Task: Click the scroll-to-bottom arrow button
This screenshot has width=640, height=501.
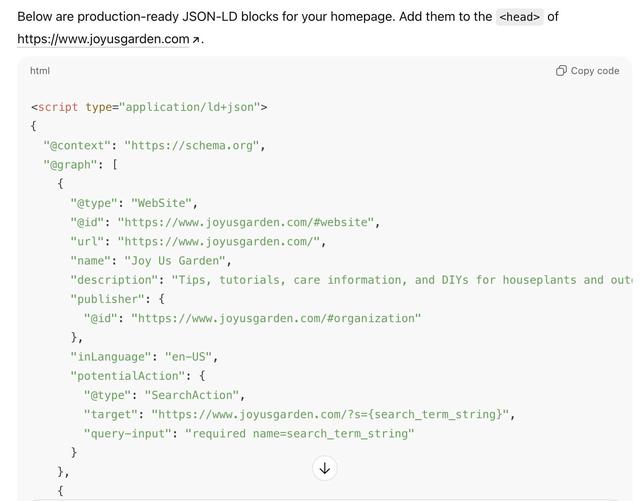Action: (x=325, y=468)
